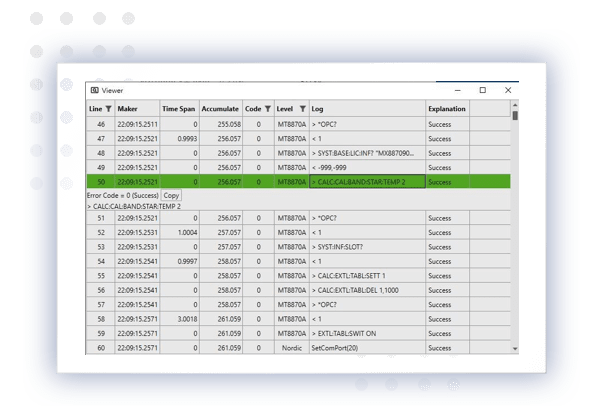Select the EXTL:TABL:SWIT ON log entry

[348, 333]
